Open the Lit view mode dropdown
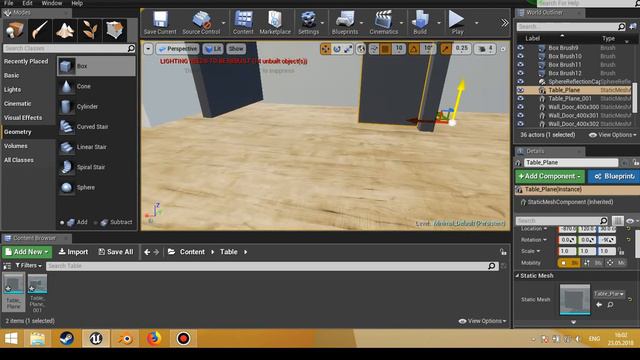This screenshot has width=640, height=360. (x=213, y=49)
